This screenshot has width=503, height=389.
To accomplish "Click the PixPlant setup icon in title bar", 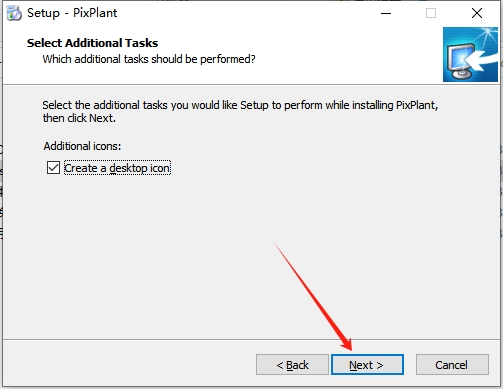I will point(14,13).
